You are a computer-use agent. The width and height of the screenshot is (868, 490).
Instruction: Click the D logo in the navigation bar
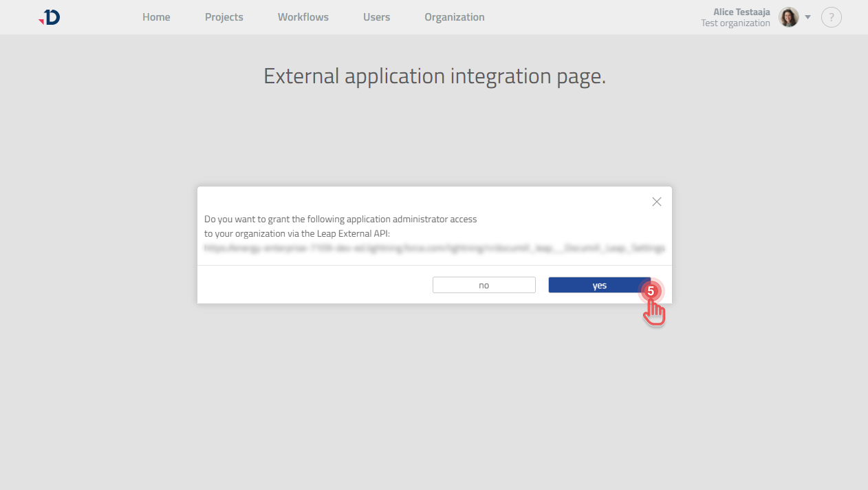pos(48,17)
